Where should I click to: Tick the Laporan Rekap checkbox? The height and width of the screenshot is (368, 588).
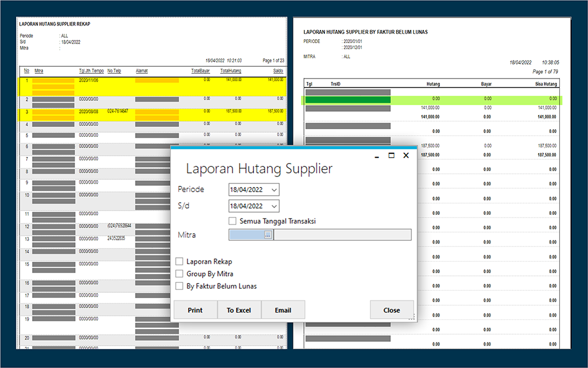(179, 261)
